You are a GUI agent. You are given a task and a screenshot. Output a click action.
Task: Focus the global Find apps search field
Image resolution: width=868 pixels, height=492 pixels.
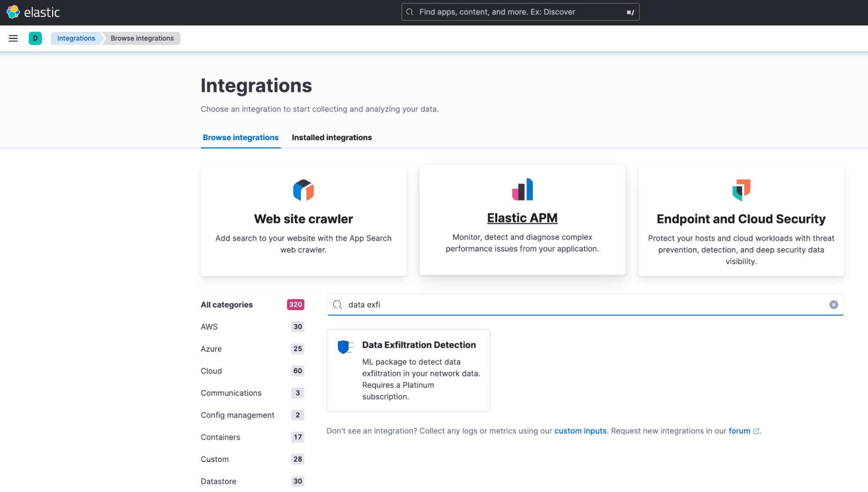520,12
